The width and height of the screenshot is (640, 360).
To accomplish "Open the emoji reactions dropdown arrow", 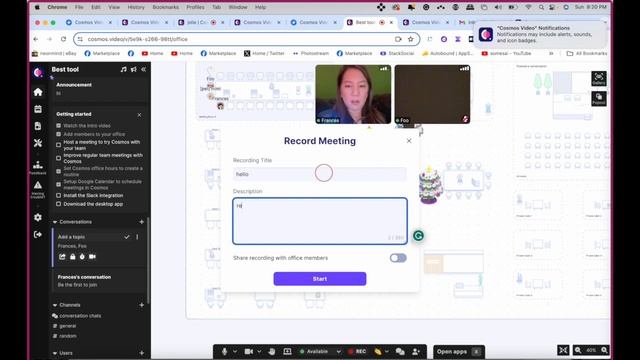I will click(x=387, y=351).
